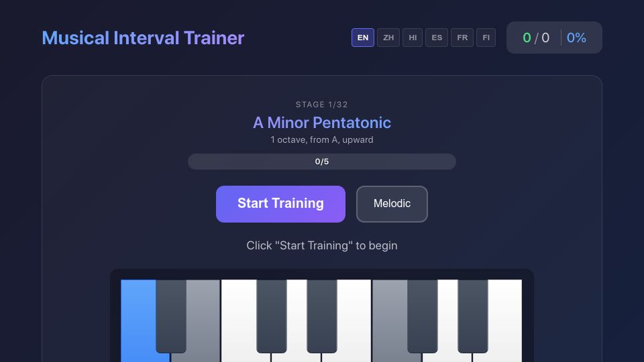Start the interval training session

(x=280, y=204)
